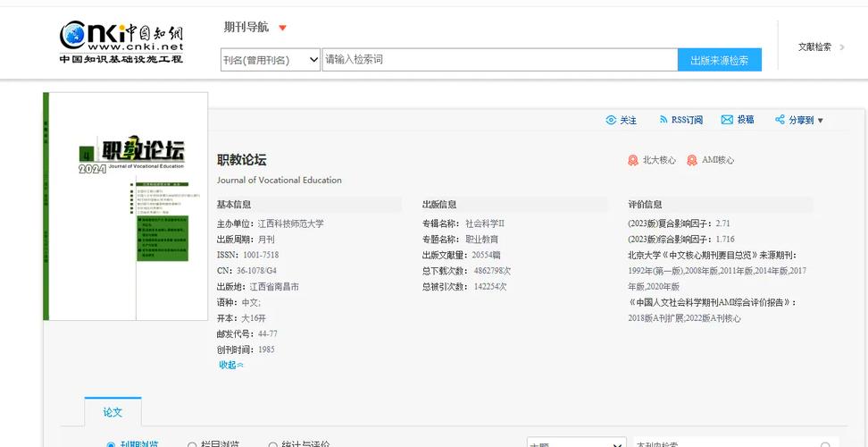Viewport: 868px width, 447px height.
Task: Click the 职教论坛 journal cover thumbnail
Action: click(x=126, y=206)
